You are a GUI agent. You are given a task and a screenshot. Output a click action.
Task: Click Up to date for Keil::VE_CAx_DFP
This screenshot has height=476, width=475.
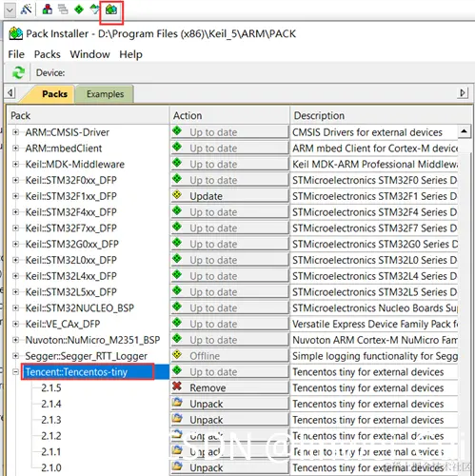tap(229, 324)
